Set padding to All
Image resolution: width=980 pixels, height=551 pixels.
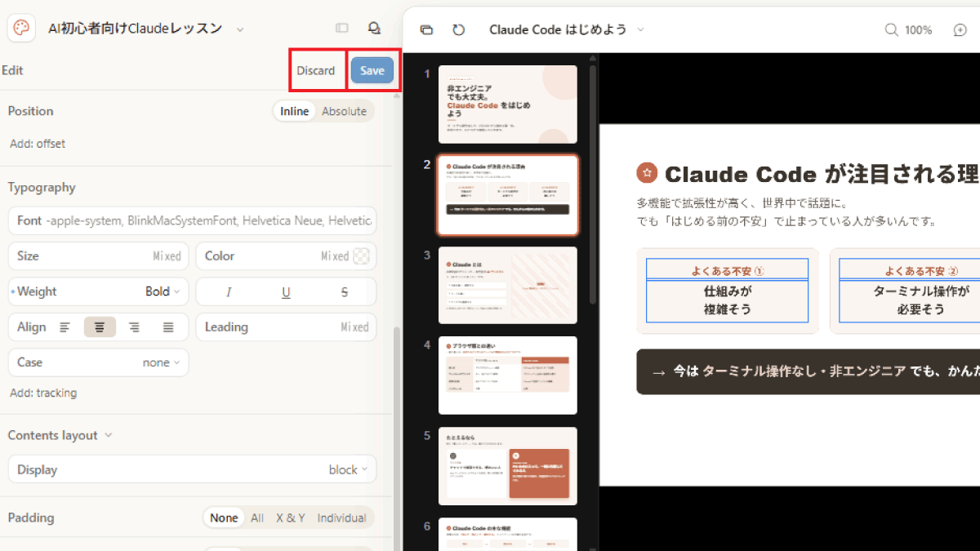point(257,518)
